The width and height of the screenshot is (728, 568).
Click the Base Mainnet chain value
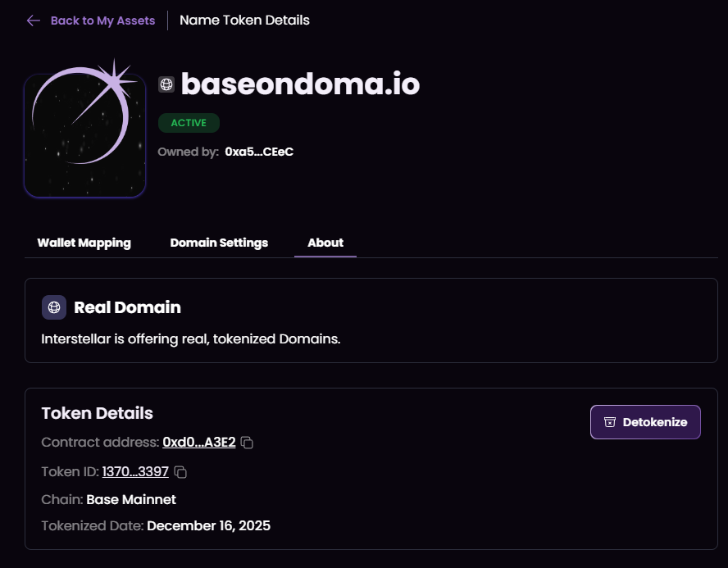click(131, 499)
